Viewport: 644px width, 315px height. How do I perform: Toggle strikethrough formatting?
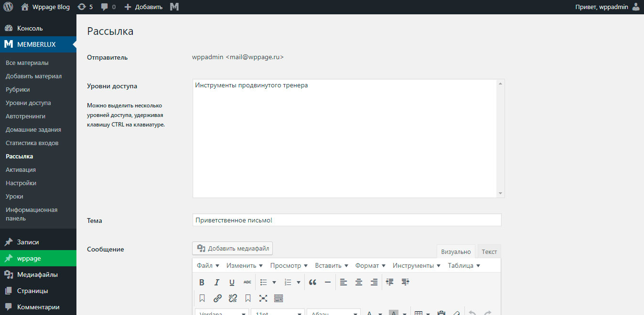(x=247, y=282)
